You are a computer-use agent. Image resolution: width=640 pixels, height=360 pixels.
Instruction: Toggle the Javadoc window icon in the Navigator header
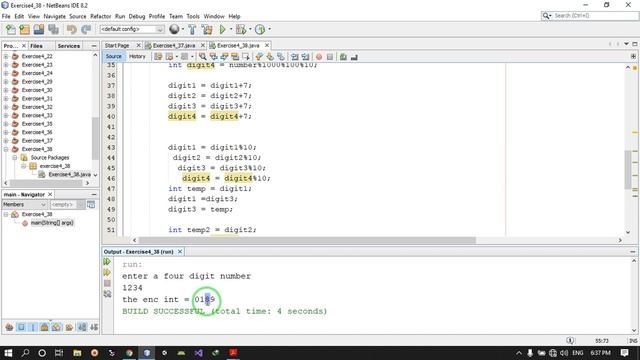(91, 204)
